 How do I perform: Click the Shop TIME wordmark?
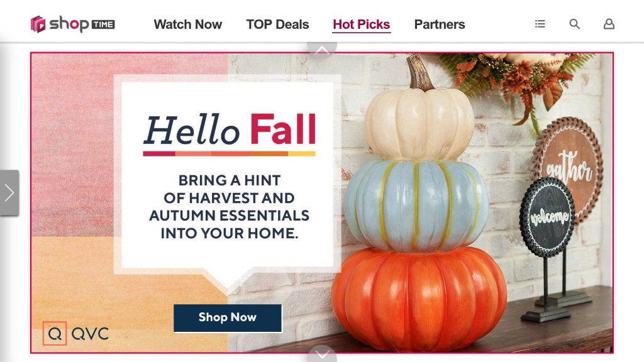click(x=82, y=25)
